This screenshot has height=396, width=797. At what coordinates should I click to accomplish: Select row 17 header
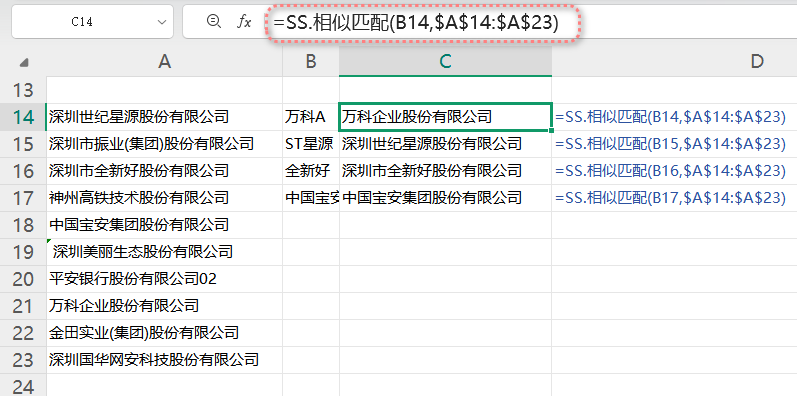[x=23, y=198]
